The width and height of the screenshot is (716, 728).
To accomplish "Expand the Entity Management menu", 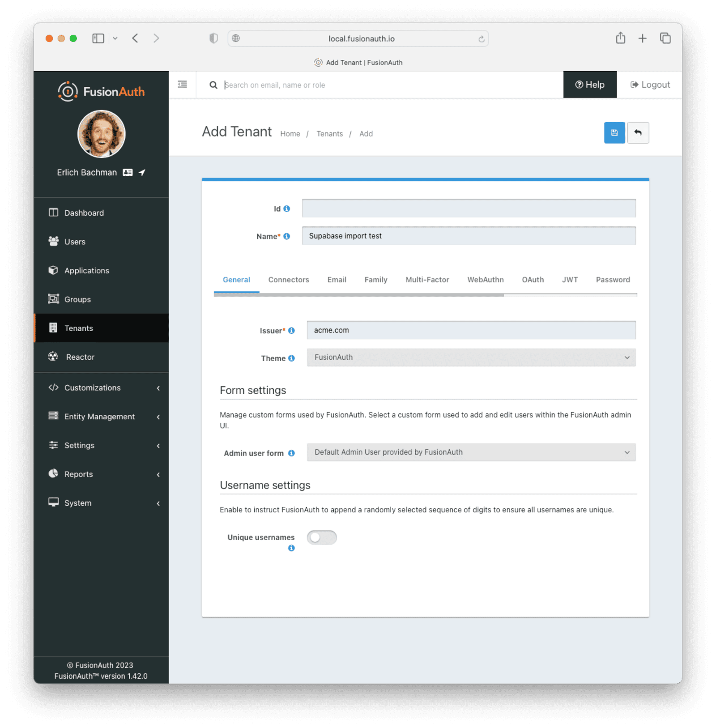I will click(x=101, y=417).
